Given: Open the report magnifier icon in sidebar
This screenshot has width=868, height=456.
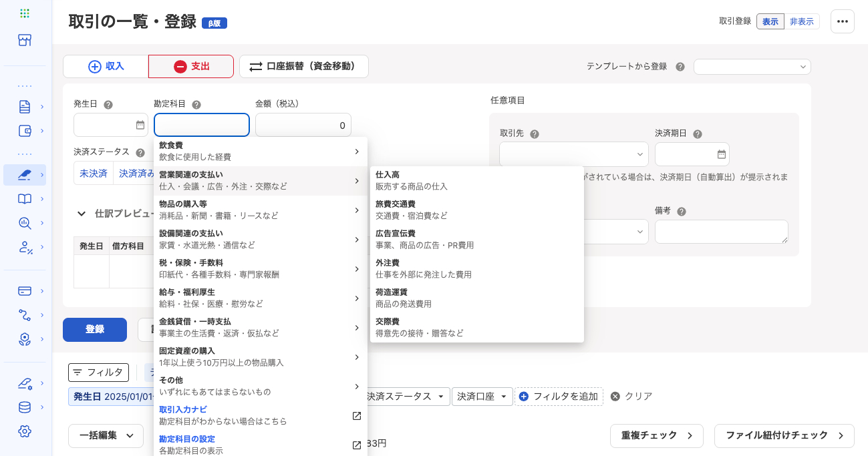Looking at the screenshot, I should pos(25,223).
